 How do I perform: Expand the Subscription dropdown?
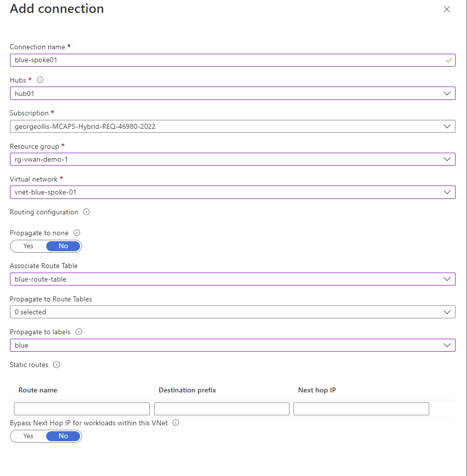(448, 126)
